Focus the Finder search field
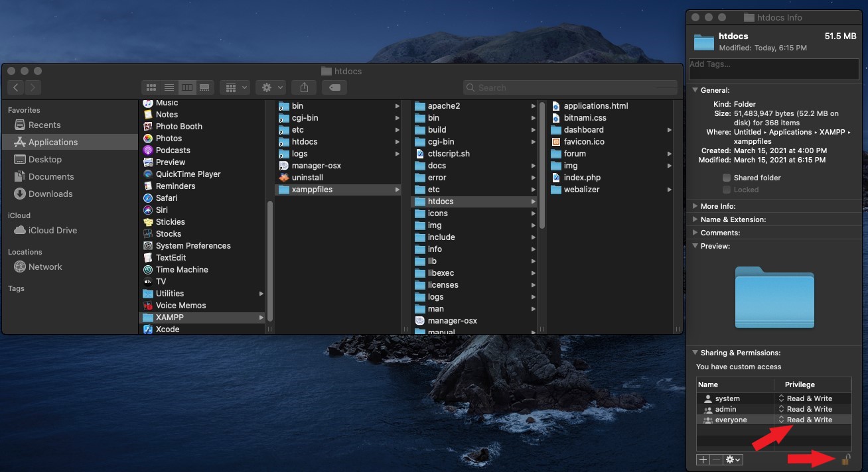This screenshot has width=868, height=472. pyautogui.click(x=570, y=88)
